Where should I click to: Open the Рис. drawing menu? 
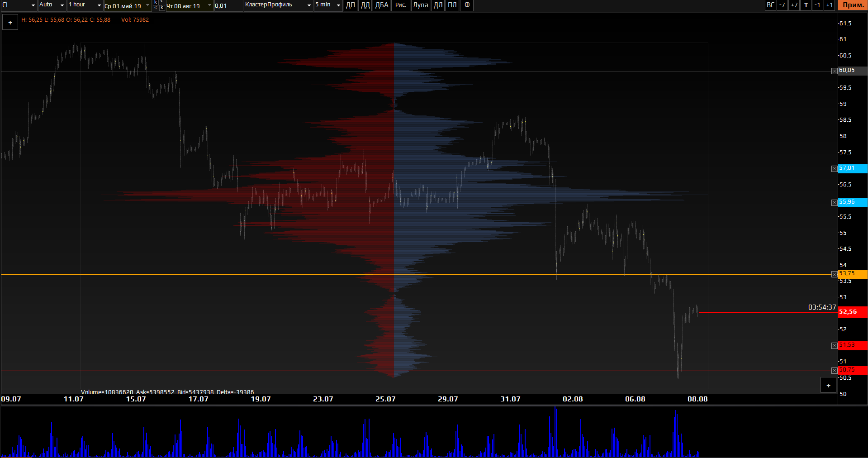point(400,5)
